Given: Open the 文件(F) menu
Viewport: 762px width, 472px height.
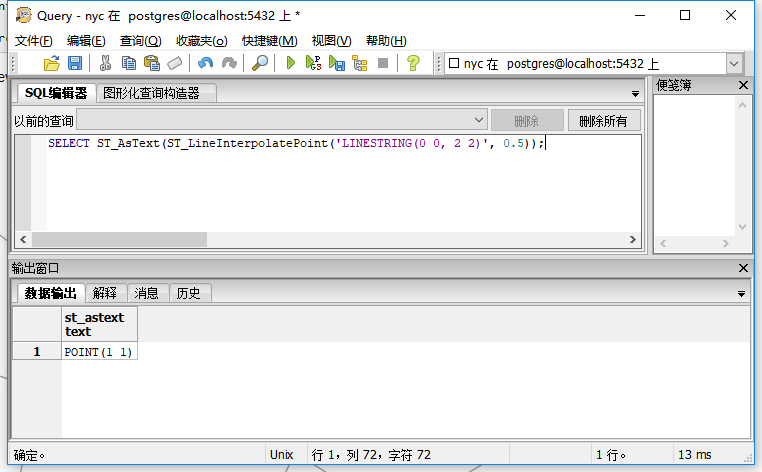Looking at the screenshot, I should point(34,41).
